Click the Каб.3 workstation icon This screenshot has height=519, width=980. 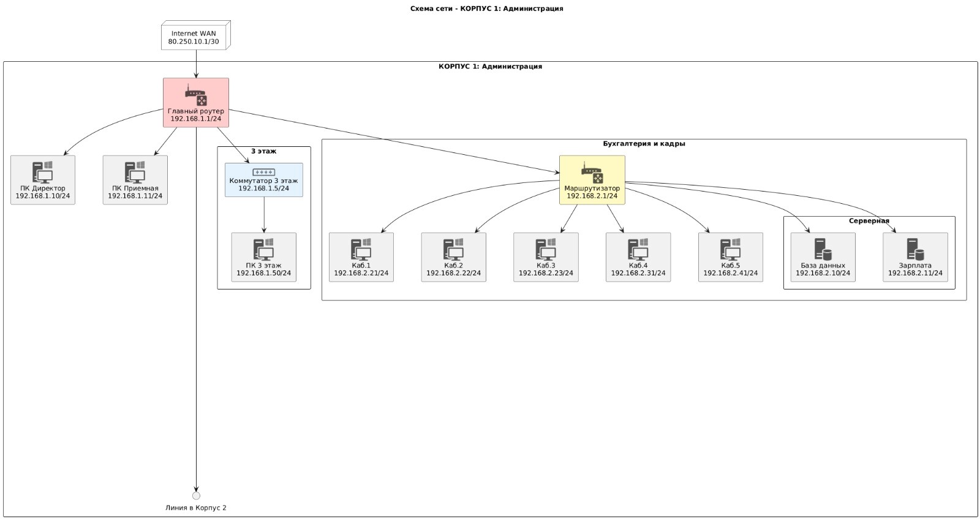pos(546,249)
